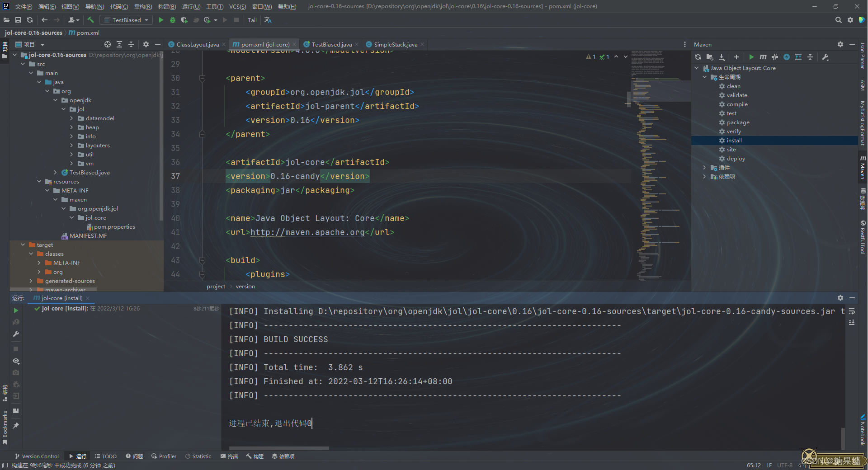Screen dimensions: 868x470
Task: Add Maven project with plus icon
Action: [x=736, y=57]
